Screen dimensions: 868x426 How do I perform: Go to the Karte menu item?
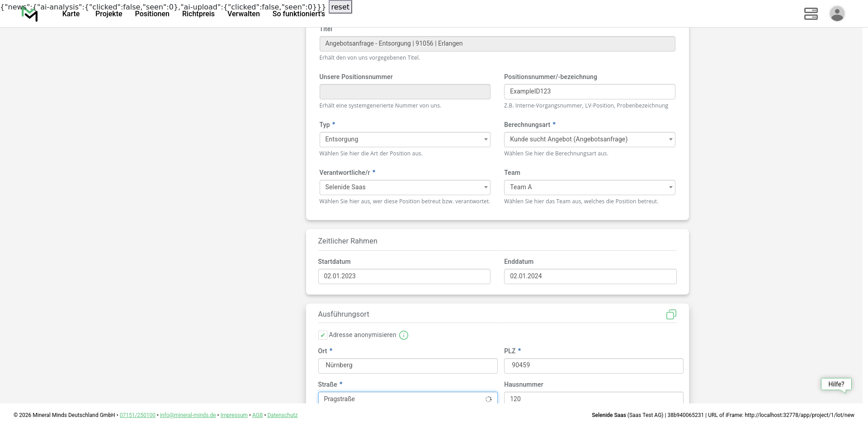pyautogui.click(x=71, y=14)
